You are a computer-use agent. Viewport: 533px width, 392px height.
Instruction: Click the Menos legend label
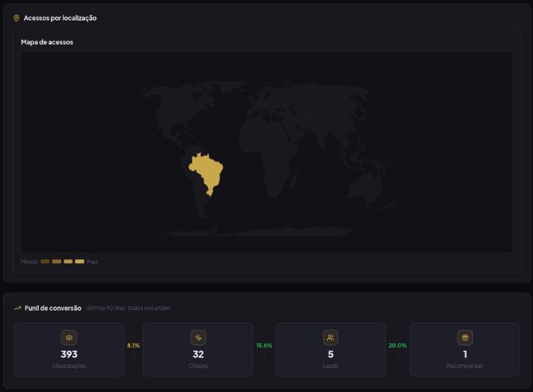tap(29, 262)
